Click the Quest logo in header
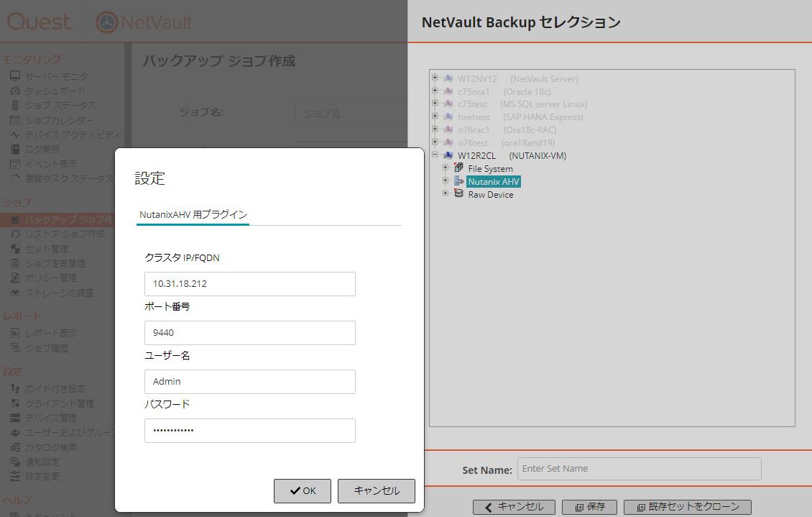Screen dimensions: 812x517 click(39, 22)
